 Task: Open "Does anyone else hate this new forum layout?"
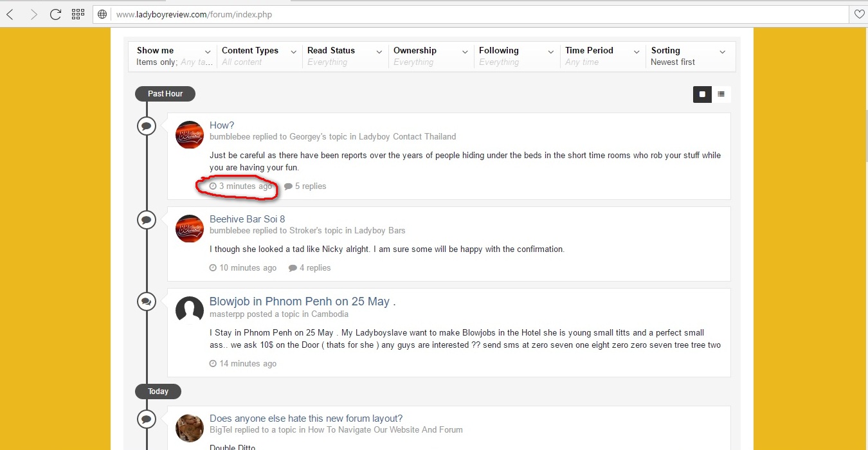(x=306, y=419)
